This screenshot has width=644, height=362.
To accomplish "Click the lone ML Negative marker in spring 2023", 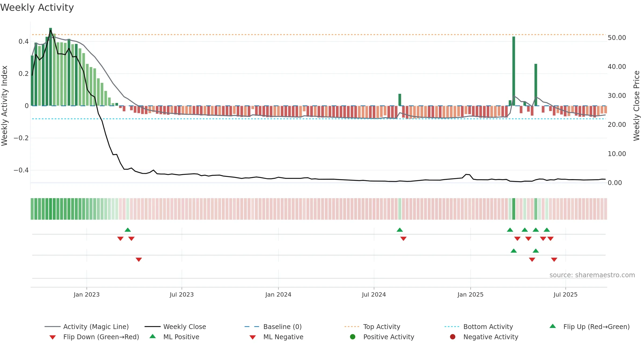I will click(x=139, y=260).
